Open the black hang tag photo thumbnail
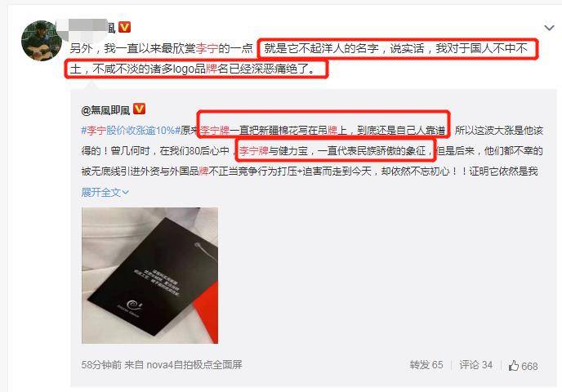The width and height of the screenshot is (562, 392). 149,275
